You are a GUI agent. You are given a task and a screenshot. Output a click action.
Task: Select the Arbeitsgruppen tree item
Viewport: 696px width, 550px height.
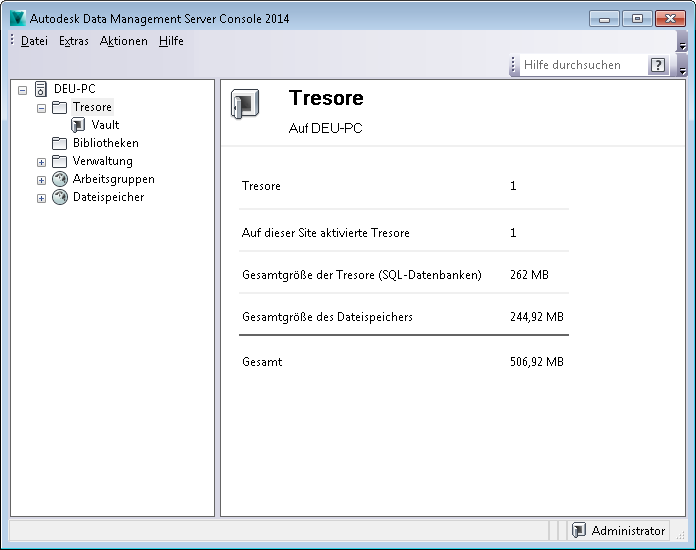click(x=114, y=179)
